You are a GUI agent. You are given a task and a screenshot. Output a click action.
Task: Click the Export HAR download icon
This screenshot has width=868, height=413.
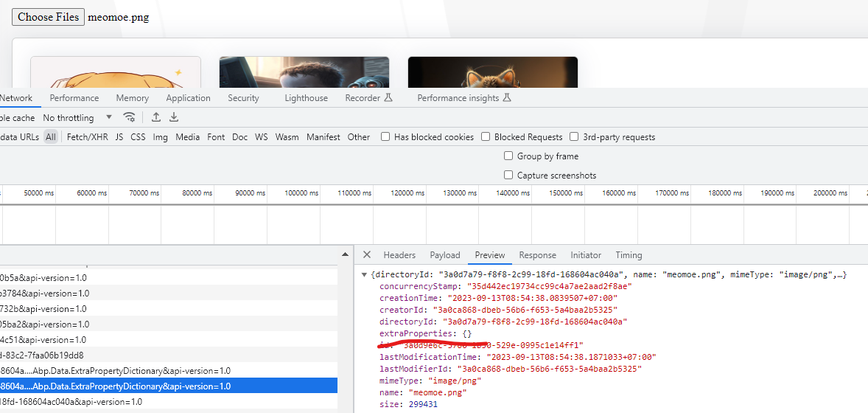coord(174,117)
